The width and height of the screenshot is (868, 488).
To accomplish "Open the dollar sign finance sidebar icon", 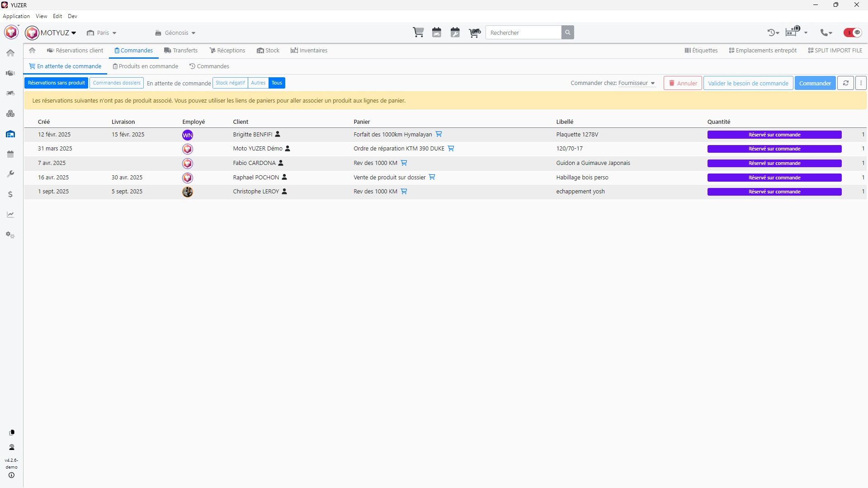I will point(10,194).
